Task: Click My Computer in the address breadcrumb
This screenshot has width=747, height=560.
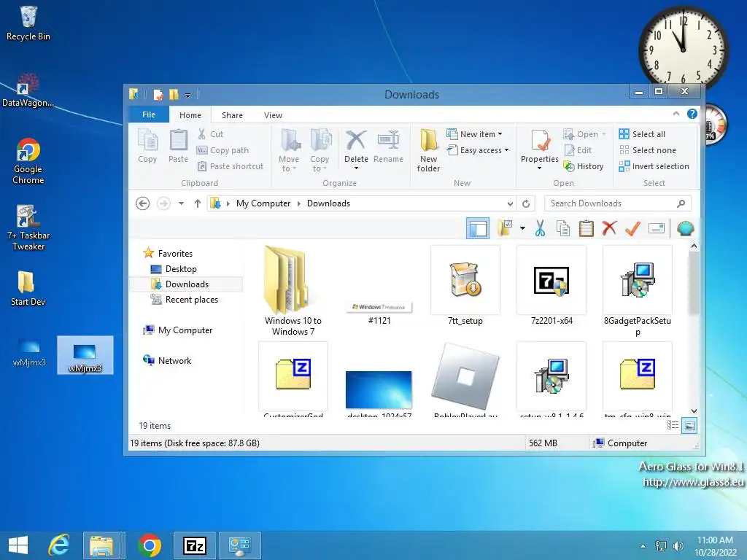Action: click(263, 203)
